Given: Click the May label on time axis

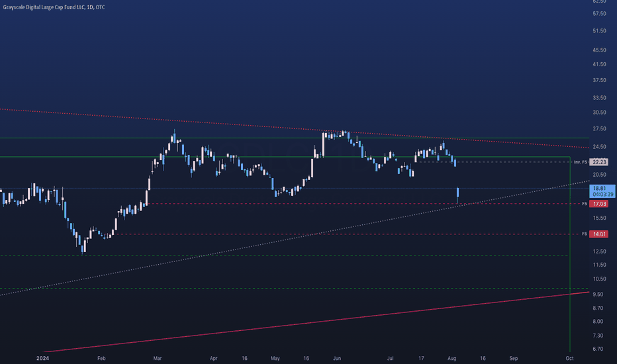Looking at the screenshot, I should 275,358.
